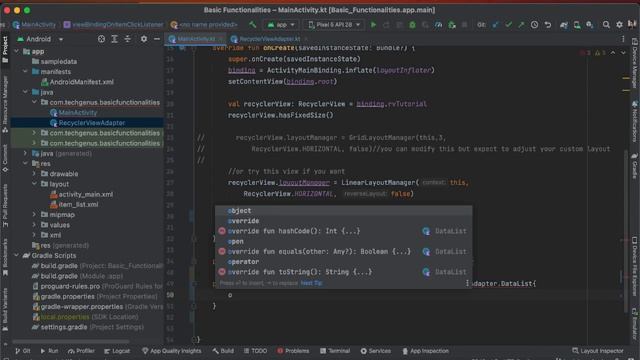640x360 pixels.
Task: Open the Services tool window
Action: coord(376,351)
